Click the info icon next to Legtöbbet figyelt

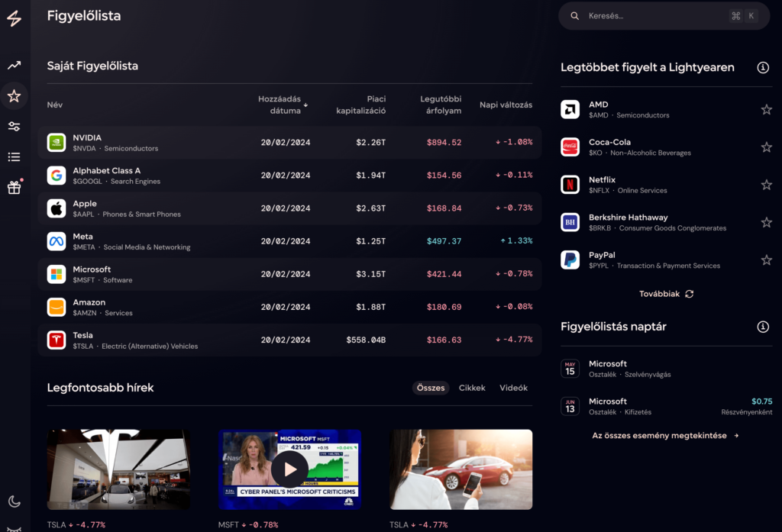pyautogui.click(x=762, y=68)
